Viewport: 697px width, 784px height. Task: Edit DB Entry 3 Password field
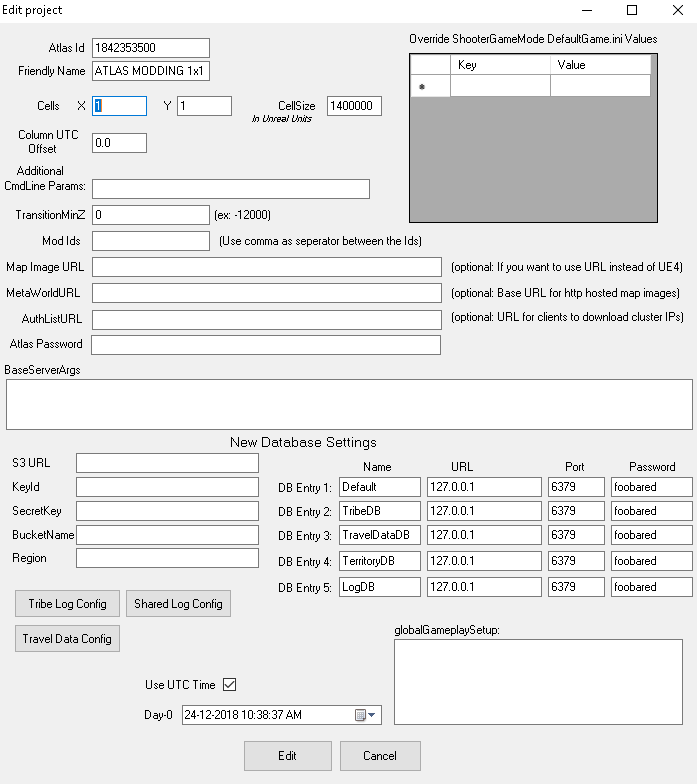pyautogui.click(x=652, y=535)
